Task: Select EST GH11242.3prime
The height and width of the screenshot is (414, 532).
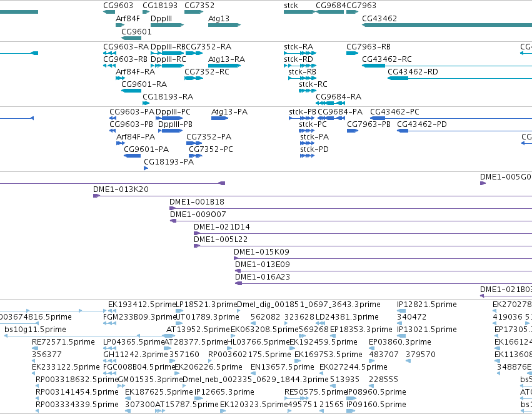Action: coord(108,361)
